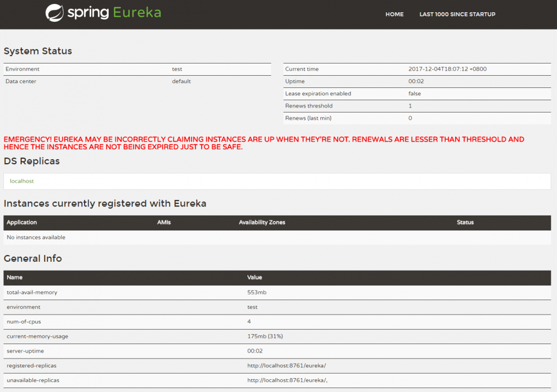Image resolution: width=557 pixels, height=392 pixels.
Task: Click the Availability Zones column header
Action: pos(262,222)
